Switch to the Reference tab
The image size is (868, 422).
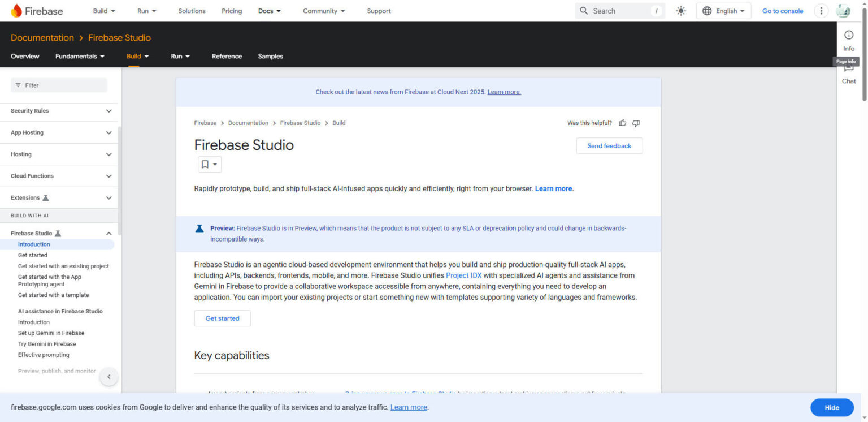[227, 56]
